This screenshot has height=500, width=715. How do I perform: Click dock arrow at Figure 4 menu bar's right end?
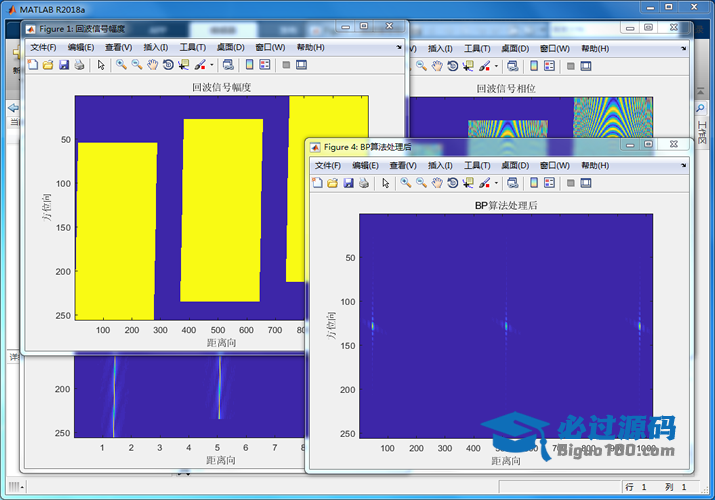(684, 165)
